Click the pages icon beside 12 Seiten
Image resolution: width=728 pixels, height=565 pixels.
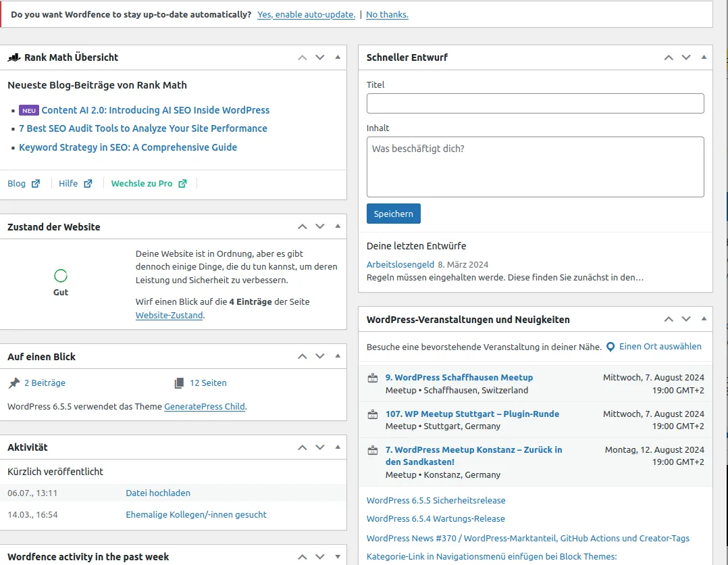click(x=179, y=383)
